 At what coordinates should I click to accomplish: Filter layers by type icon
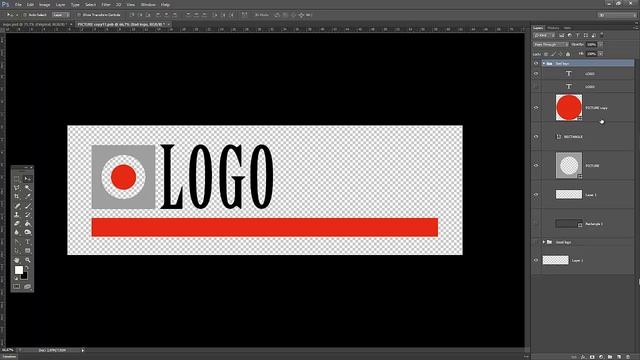click(578, 36)
